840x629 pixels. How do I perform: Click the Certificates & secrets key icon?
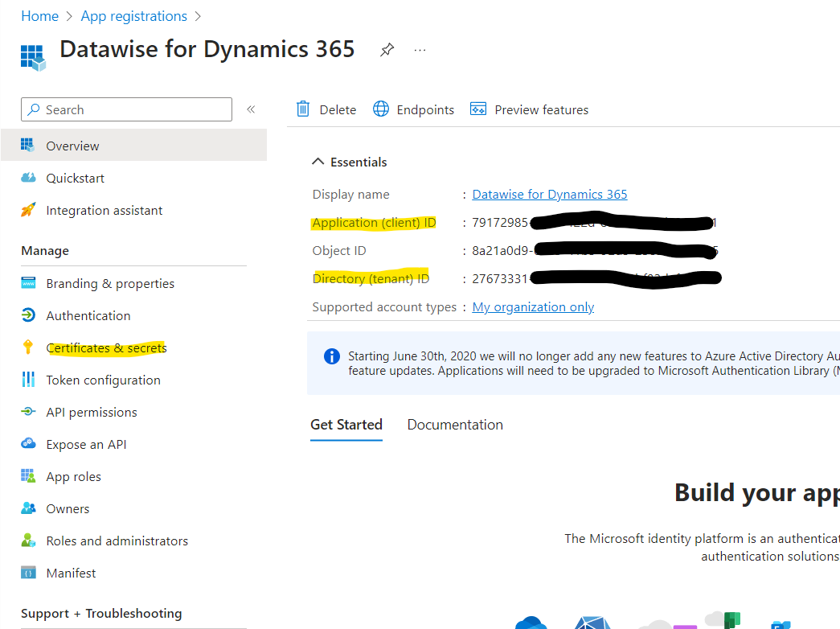[28, 347]
